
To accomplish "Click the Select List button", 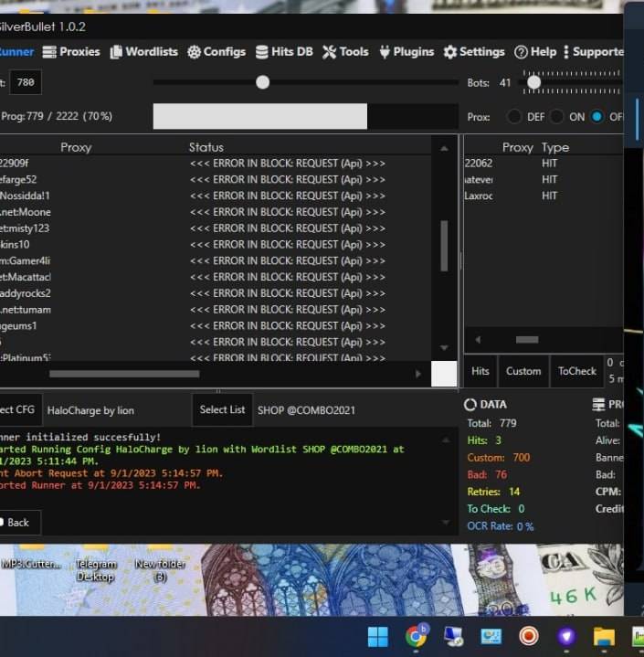I will point(222,410).
